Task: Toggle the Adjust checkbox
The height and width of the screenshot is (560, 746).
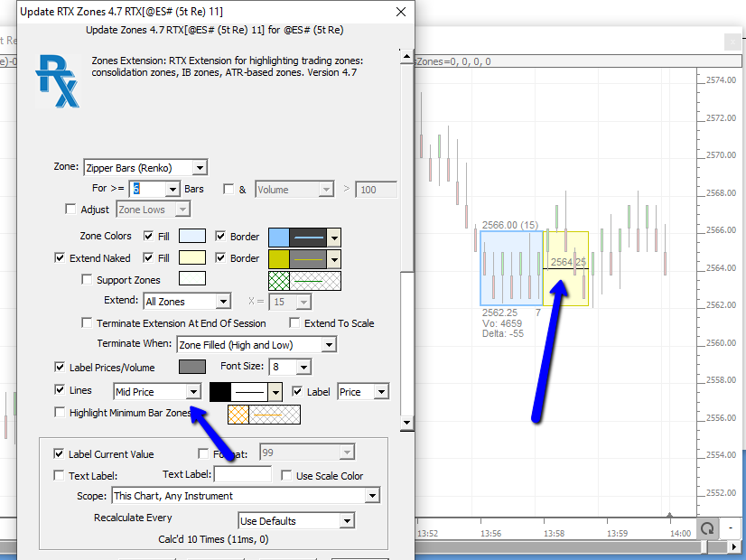Action: click(70, 210)
